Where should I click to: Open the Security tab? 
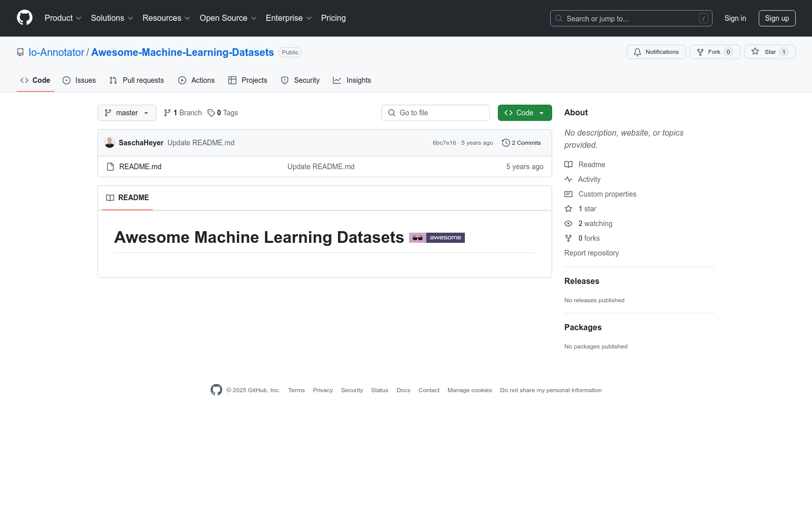click(x=300, y=80)
